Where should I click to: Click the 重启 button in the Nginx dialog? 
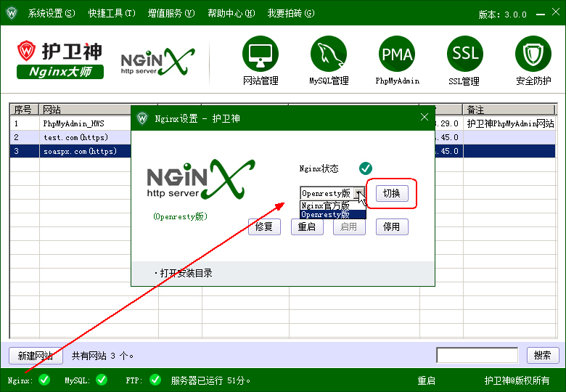(307, 226)
